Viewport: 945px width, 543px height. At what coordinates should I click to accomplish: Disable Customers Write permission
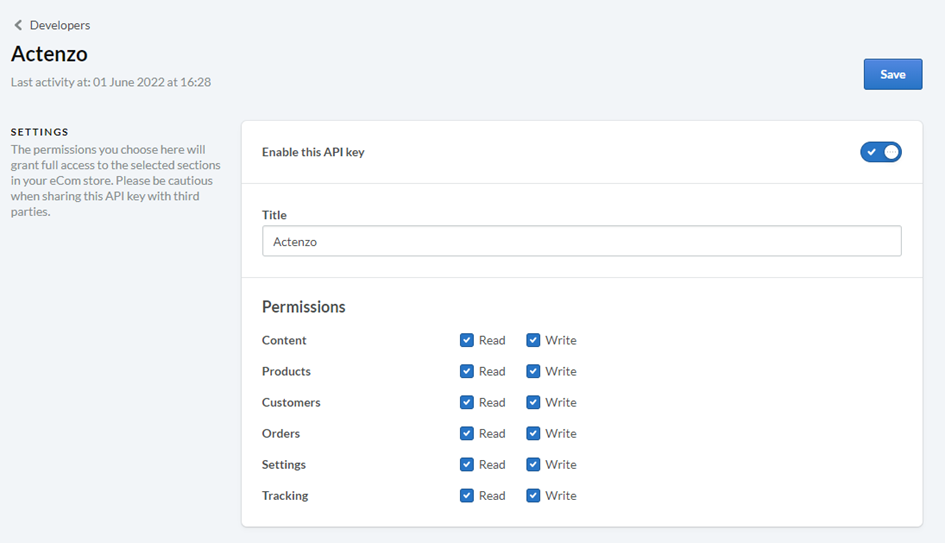(533, 402)
